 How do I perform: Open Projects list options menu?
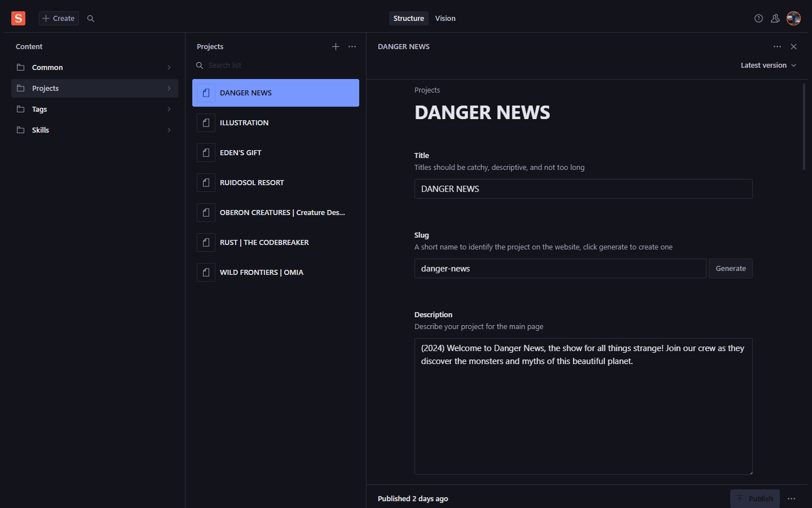(352, 47)
